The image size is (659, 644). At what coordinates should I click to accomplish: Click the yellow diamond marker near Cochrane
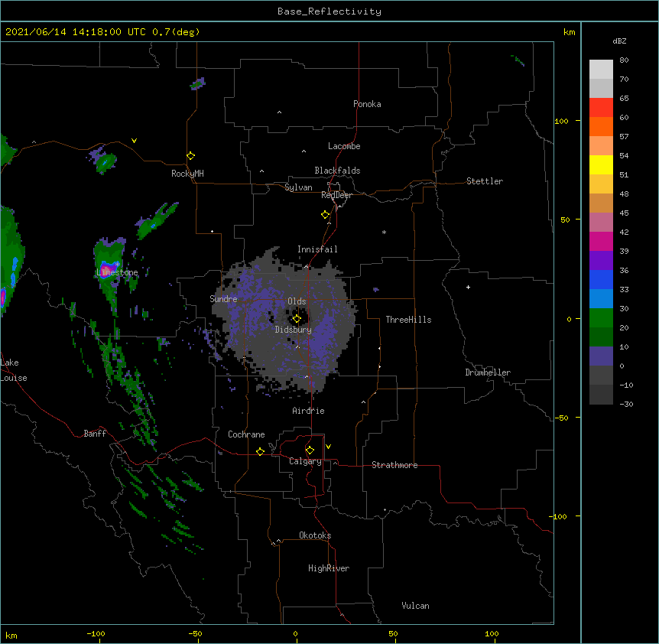coord(260,451)
